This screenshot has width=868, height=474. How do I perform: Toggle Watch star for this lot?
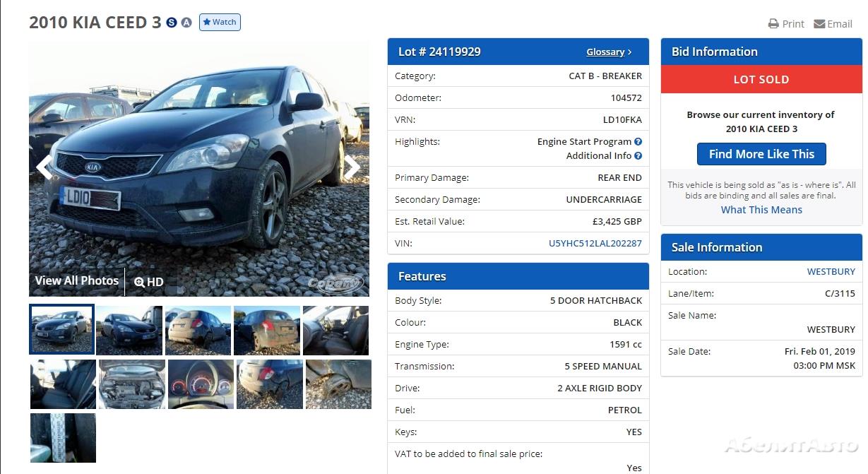(x=220, y=22)
